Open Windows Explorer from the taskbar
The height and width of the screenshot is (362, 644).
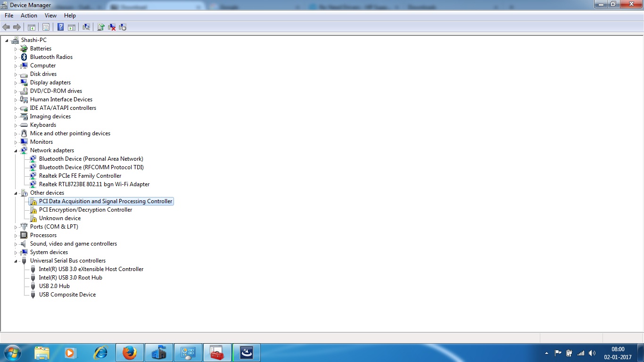click(x=42, y=353)
